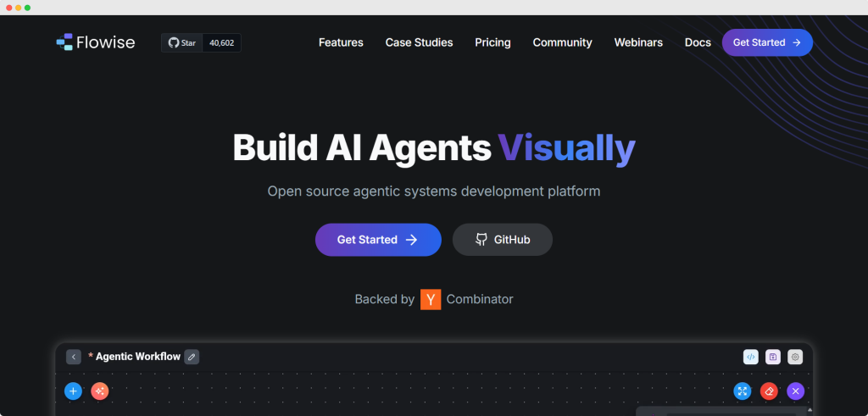
Task: Save the workflow with the save icon
Action: [x=773, y=357]
